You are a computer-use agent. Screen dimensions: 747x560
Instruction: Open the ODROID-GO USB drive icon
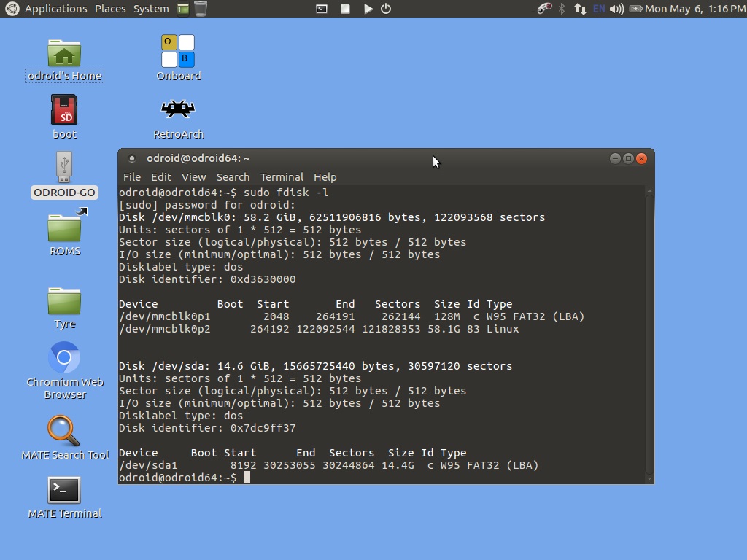tap(64, 168)
